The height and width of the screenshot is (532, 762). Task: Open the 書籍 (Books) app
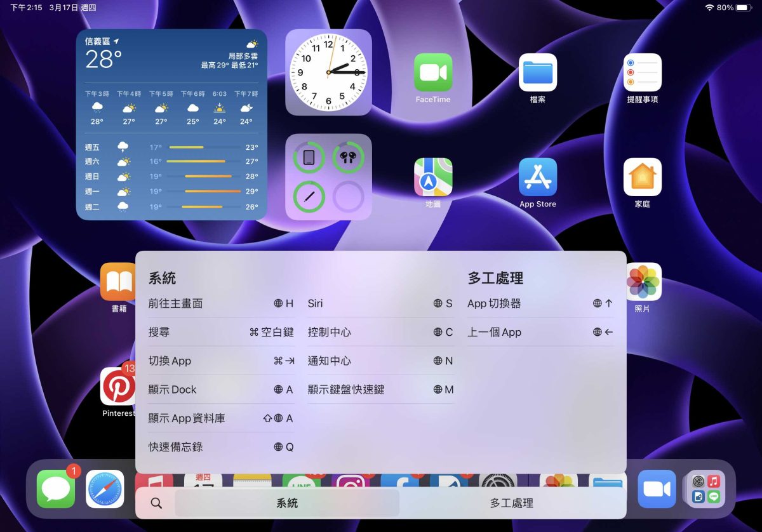[119, 282]
